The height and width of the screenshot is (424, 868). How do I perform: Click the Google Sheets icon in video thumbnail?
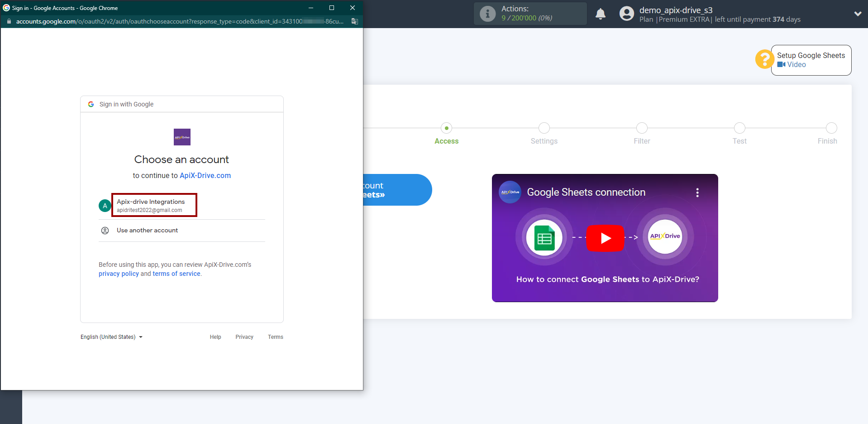(x=544, y=237)
